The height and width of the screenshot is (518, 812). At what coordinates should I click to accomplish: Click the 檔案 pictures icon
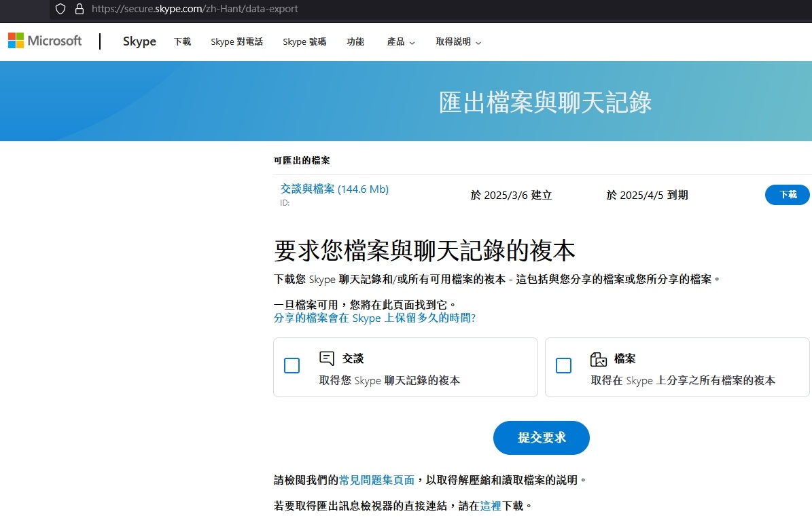598,358
